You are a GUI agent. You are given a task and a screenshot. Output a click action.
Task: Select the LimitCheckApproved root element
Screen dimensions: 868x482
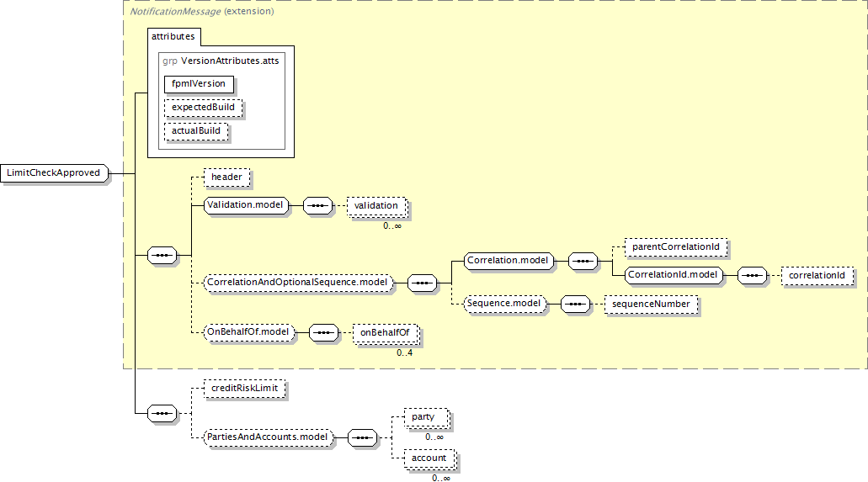coord(54,173)
